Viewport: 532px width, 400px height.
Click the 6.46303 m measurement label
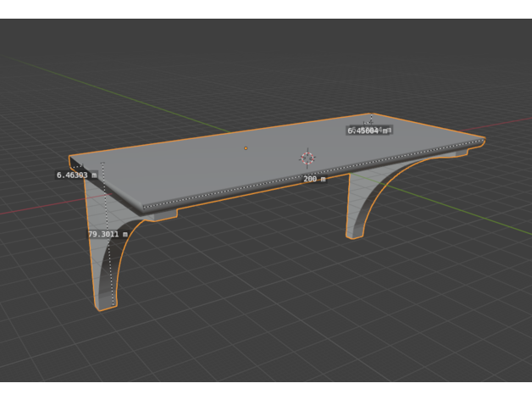click(76, 175)
